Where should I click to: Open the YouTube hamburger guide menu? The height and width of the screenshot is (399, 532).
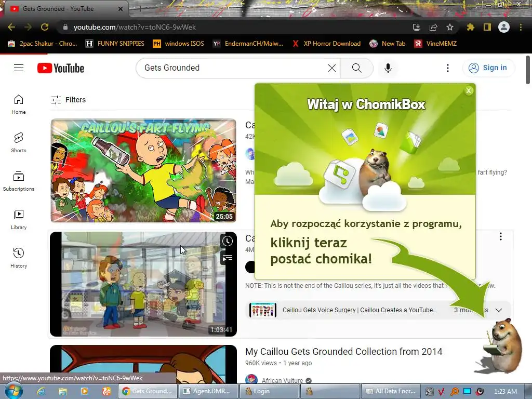[19, 68]
